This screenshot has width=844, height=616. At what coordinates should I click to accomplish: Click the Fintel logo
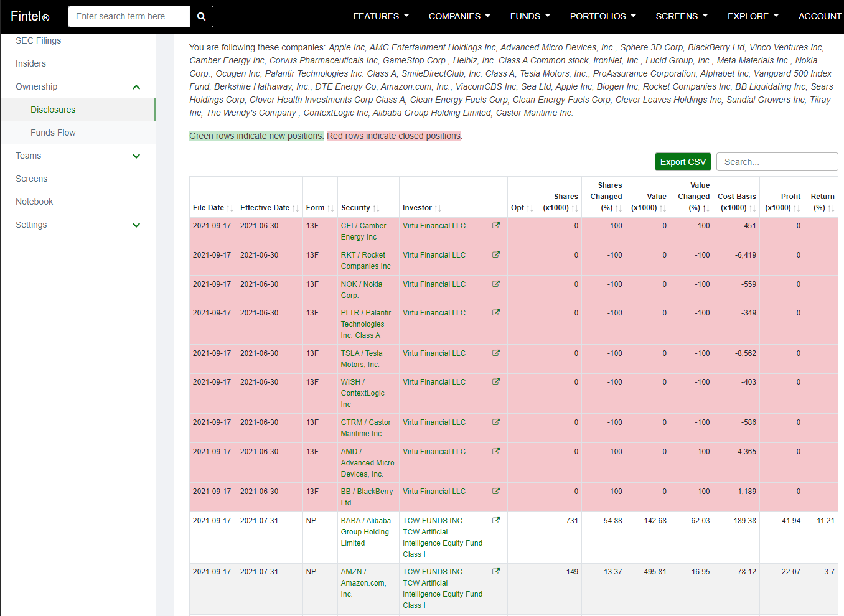(30, 16)
